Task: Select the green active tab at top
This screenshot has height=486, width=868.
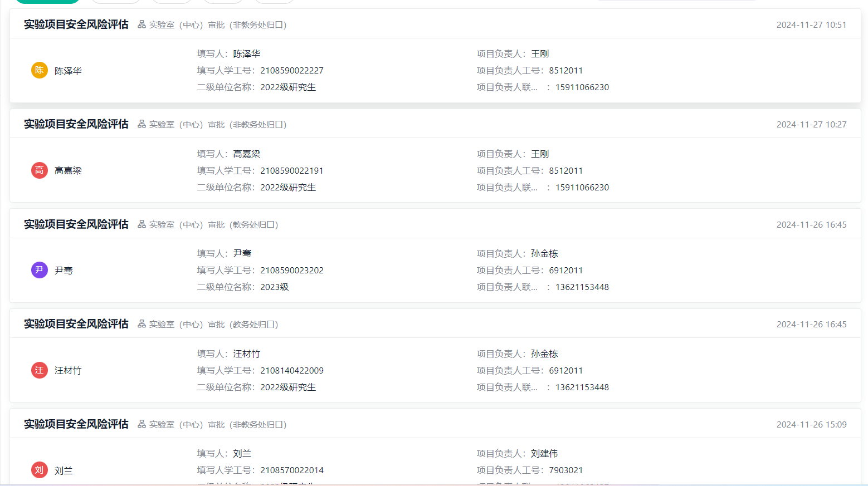Action: point(47,1)
